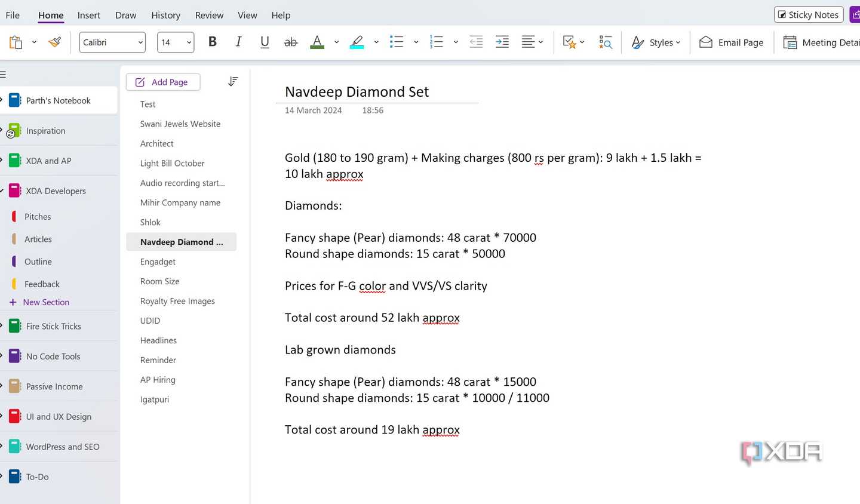
Task: Go to the View tab
Action: coord(247,15)
